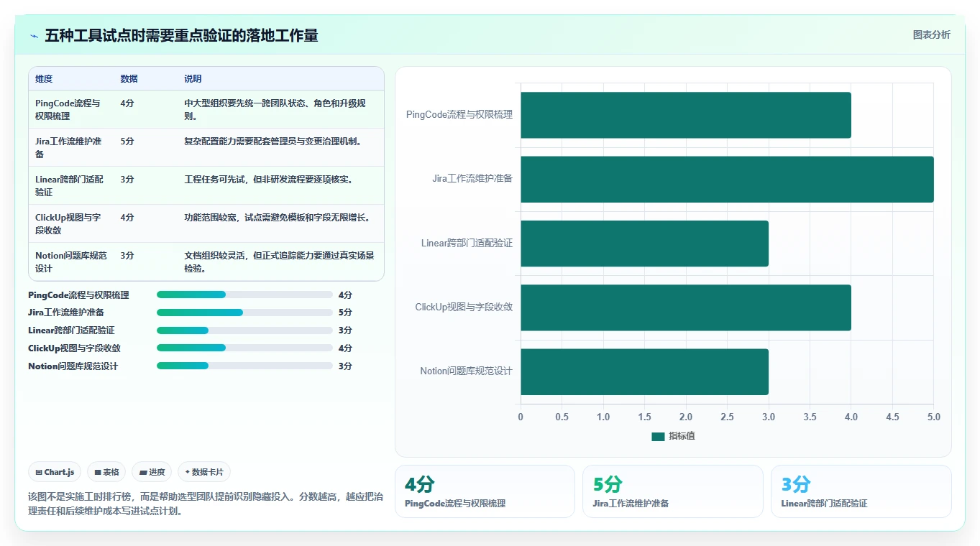Click the Jira工作流维护准备 chart bar
The height and width of the screenshot is (546, 980).
click(x=727, y=179)
